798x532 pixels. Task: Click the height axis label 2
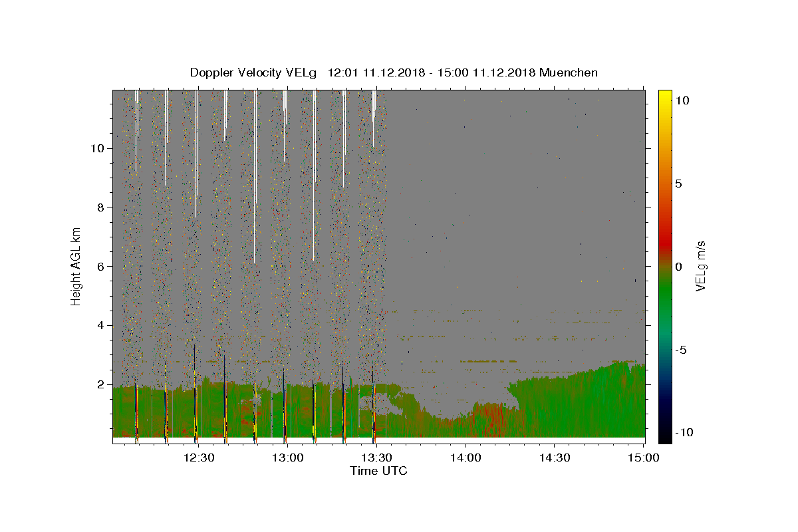click(100, 384)
